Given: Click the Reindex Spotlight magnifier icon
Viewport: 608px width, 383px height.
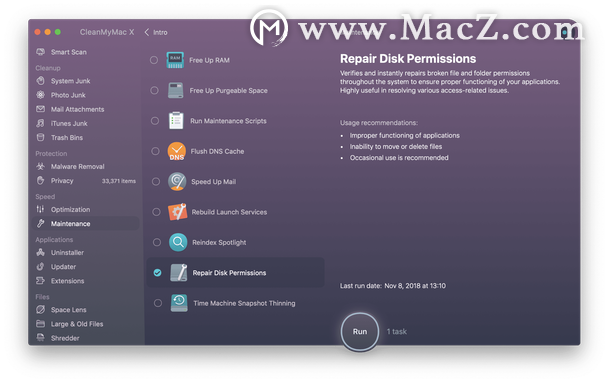Looking at the screenshot, I should (178, 242).
